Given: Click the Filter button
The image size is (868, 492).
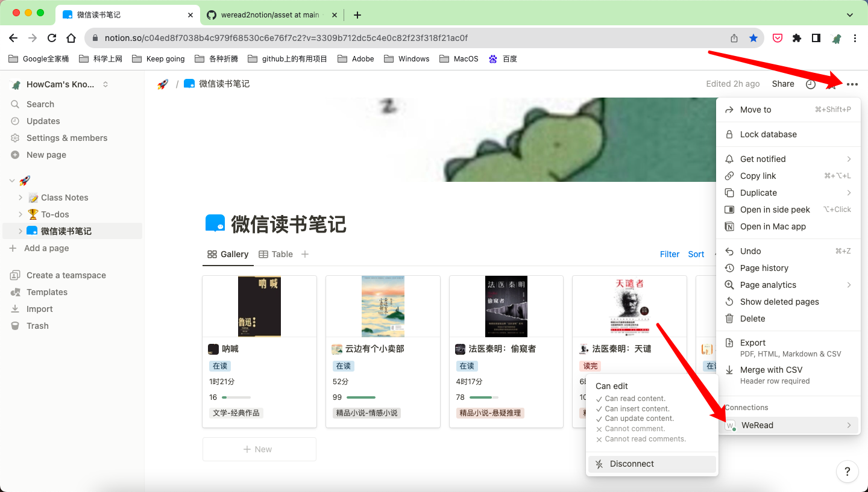Looking at the screenshot, I should click(x=670, y=254).
